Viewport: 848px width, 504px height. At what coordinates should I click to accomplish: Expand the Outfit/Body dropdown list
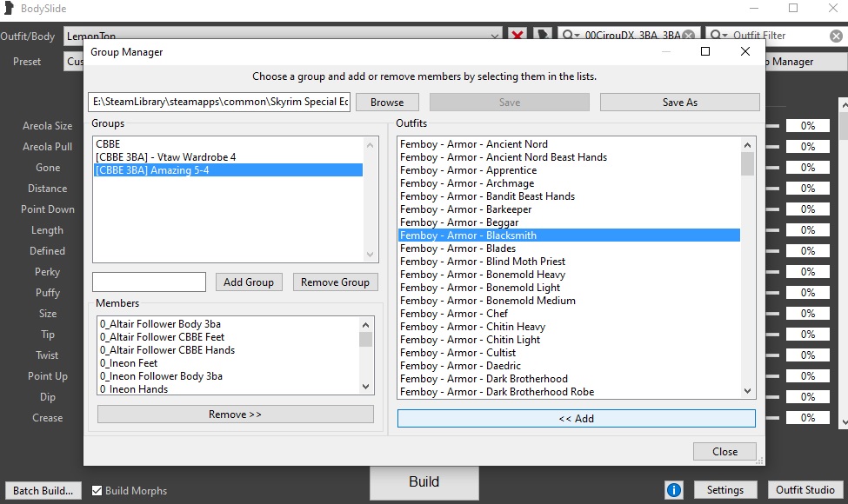click(x=495, y=36)
